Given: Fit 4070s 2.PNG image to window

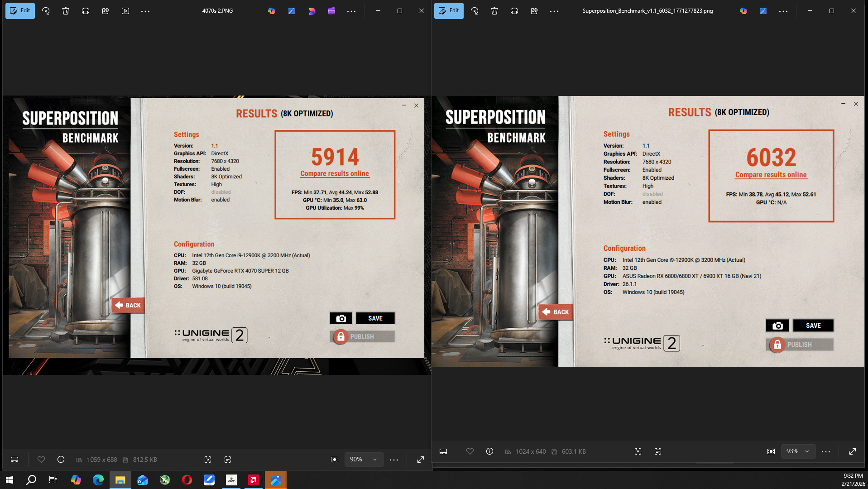Looking at the screenshot, I should coord(335,460).
